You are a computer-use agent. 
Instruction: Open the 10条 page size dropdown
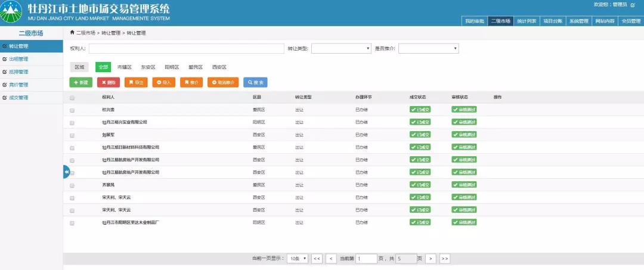click(x=297, y=259)
